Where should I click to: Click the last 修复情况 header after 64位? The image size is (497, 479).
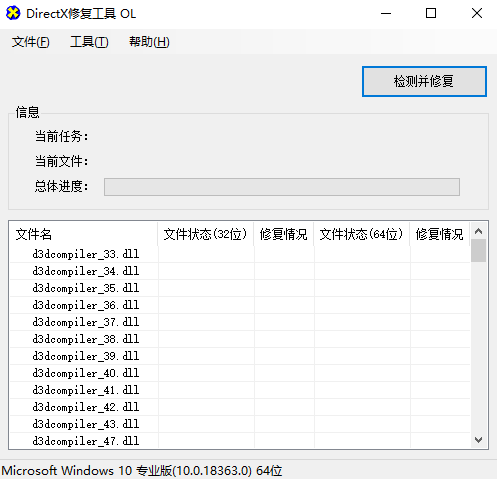[x=440, y=234]
